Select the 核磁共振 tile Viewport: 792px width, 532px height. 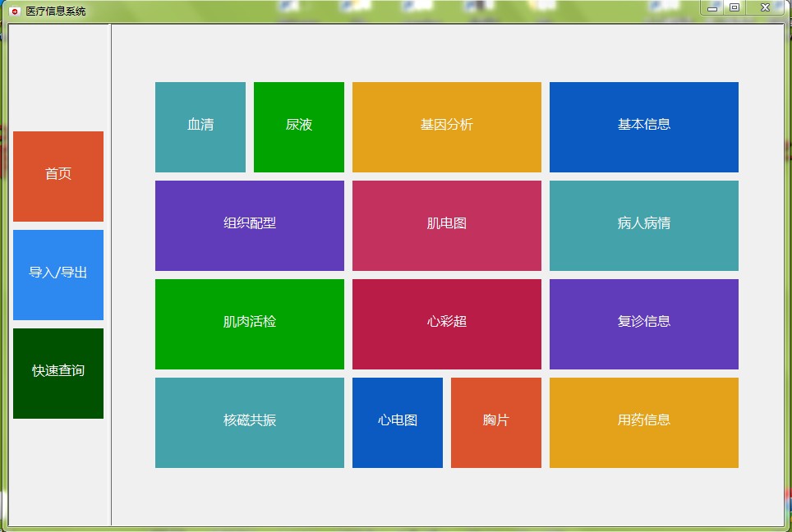(250, 423)
